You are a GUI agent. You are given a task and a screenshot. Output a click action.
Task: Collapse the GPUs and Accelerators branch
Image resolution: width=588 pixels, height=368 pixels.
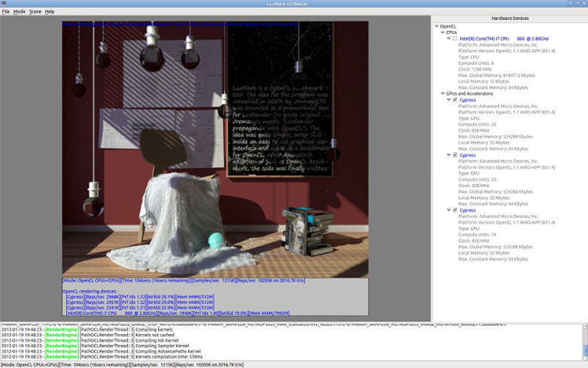(x=442, y=93)
